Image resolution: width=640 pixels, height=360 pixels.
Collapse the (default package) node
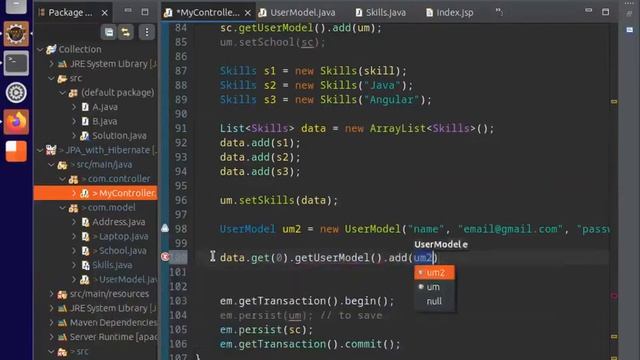(62, 93)
